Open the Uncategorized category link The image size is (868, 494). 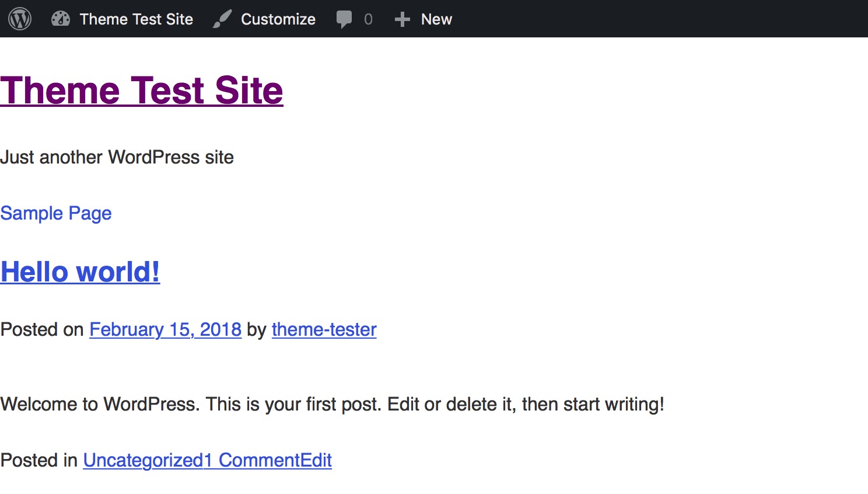pos(142,460)
